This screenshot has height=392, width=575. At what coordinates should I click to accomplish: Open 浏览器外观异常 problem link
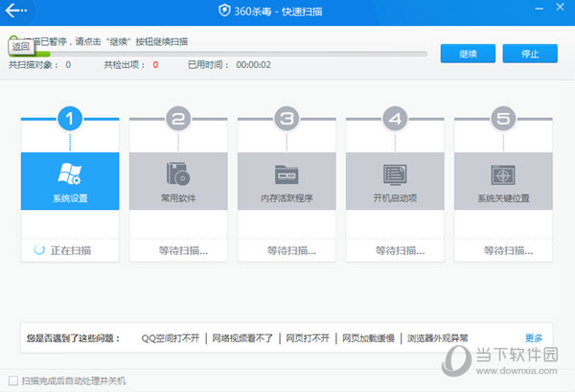[438, 337]
